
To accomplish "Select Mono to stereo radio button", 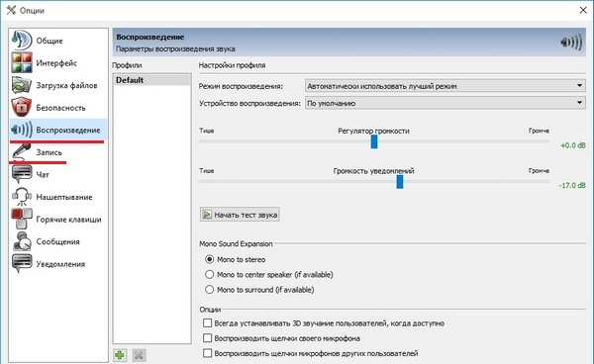I will (x=209, y=259).
